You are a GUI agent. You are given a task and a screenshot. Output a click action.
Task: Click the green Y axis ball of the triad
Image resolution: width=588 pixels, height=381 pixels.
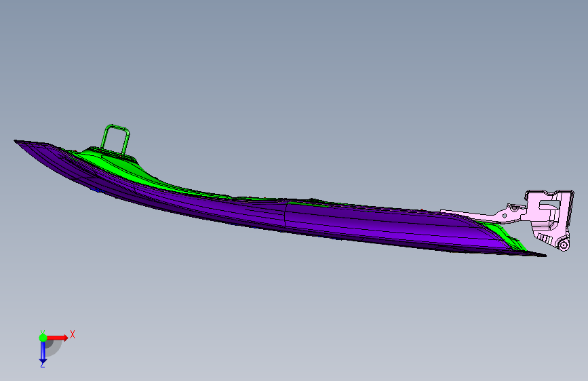43,338
